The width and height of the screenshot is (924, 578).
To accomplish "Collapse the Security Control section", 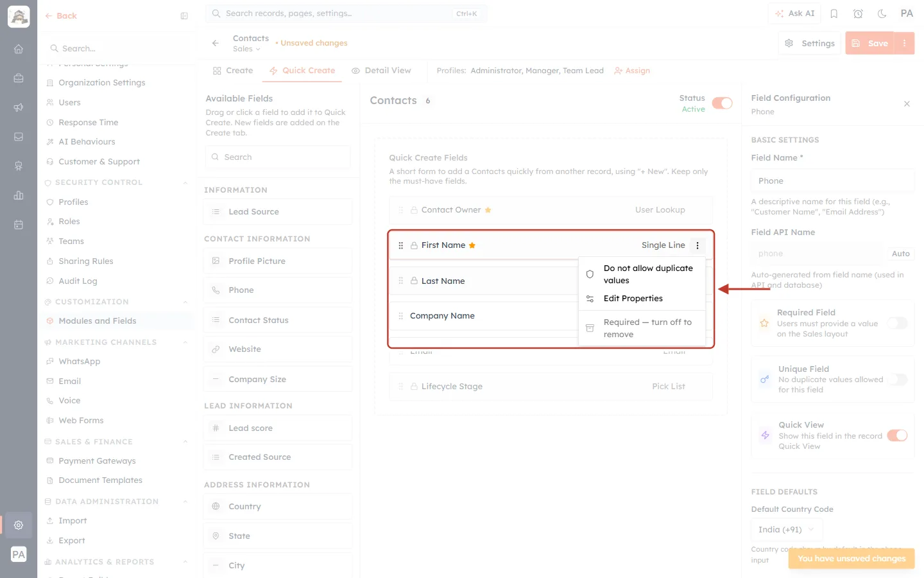I will coord(185,182).
